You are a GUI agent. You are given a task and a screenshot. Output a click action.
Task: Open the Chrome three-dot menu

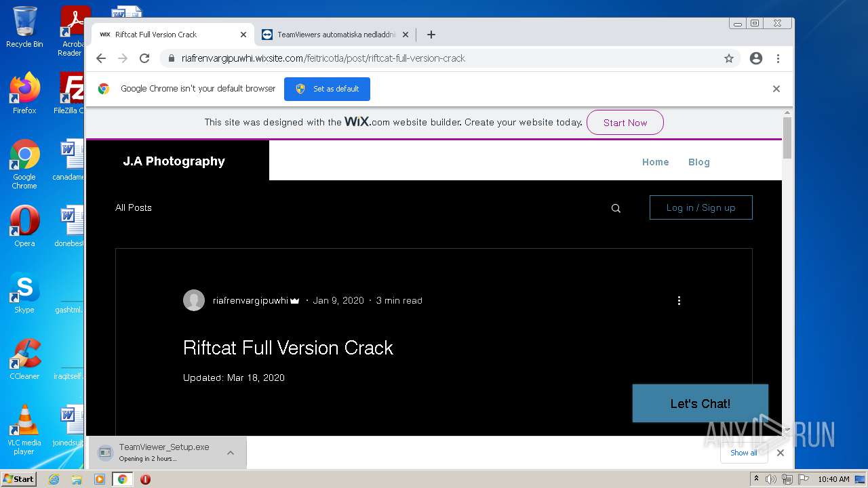(x=778, y=58)
